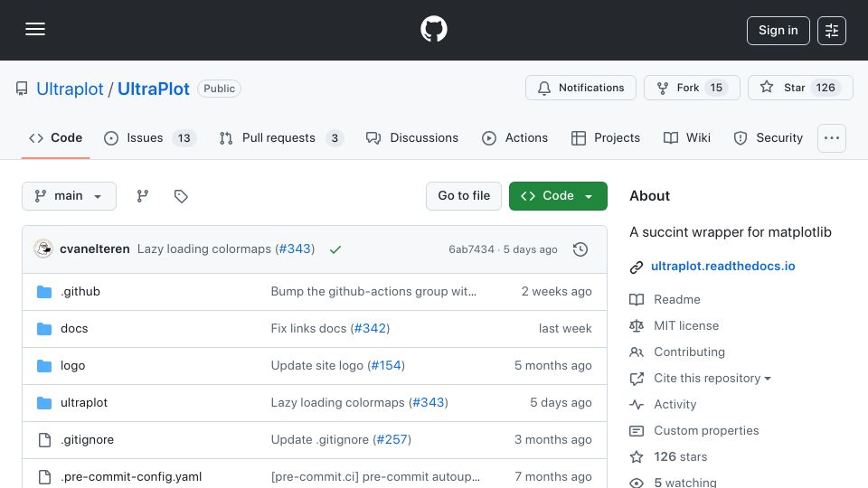Click the Public visibility badge
The width and height of the screenshot is (868, 488).
coord(219,89)
